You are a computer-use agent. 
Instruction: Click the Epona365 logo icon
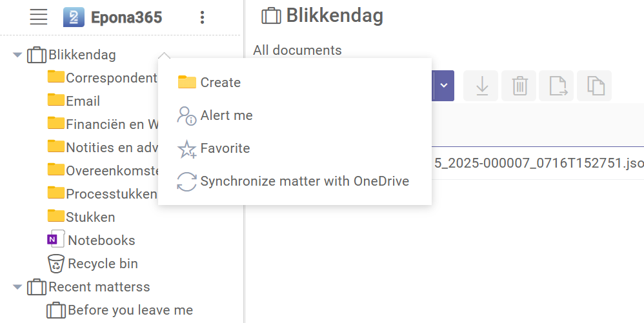[74, 17]
